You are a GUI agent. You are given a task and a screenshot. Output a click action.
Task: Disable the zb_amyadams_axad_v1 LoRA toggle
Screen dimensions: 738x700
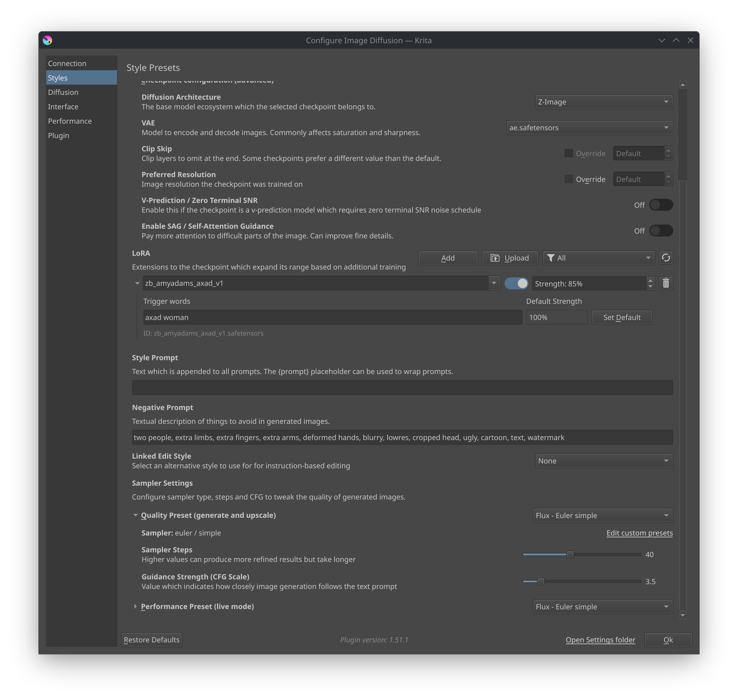pyautogui.click(x=516, y=284)
